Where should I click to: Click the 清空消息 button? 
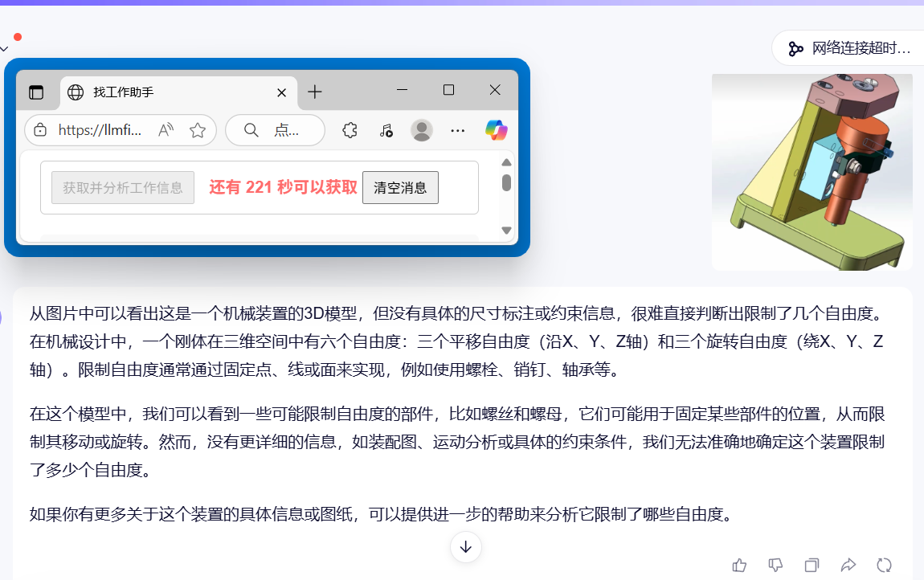click(400, 187)
